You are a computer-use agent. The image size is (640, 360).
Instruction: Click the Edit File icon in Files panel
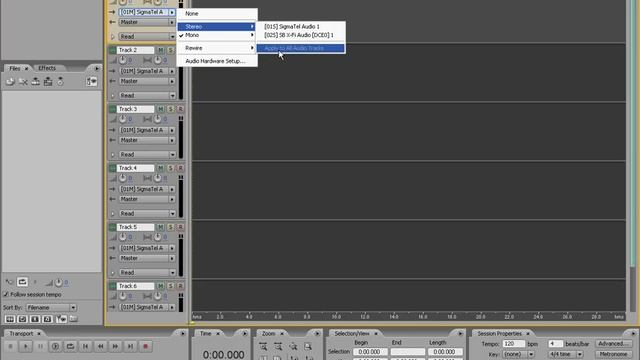48,82
